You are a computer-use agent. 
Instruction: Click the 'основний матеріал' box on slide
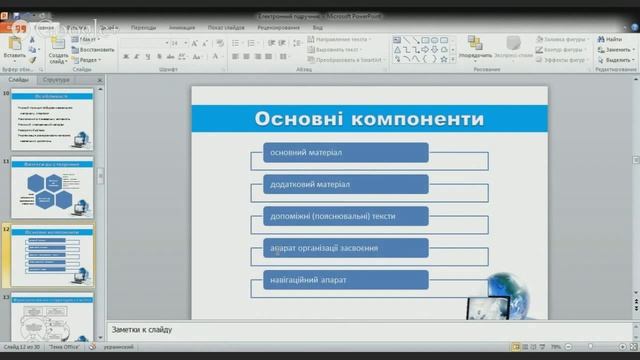346,153
